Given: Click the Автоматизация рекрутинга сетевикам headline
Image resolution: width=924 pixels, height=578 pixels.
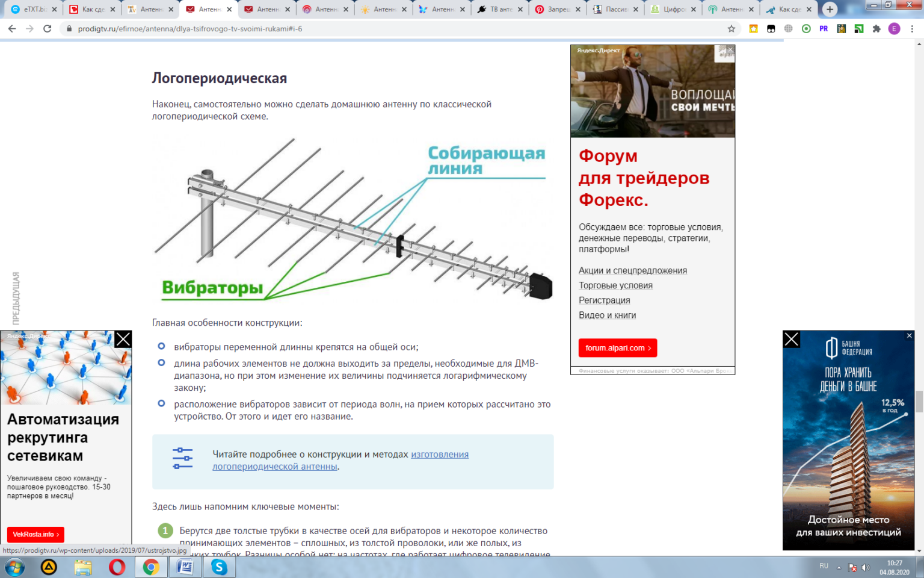Looking at the screenshot, I should (63, 437).
